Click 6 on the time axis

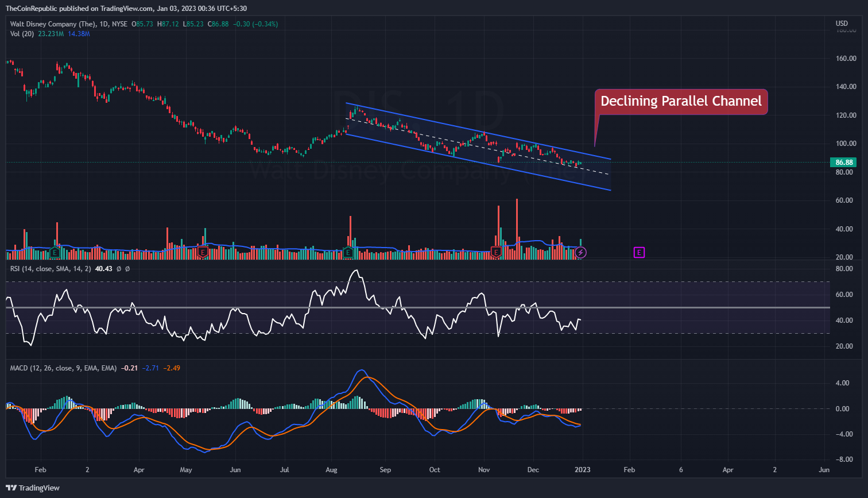click(680, 470)
